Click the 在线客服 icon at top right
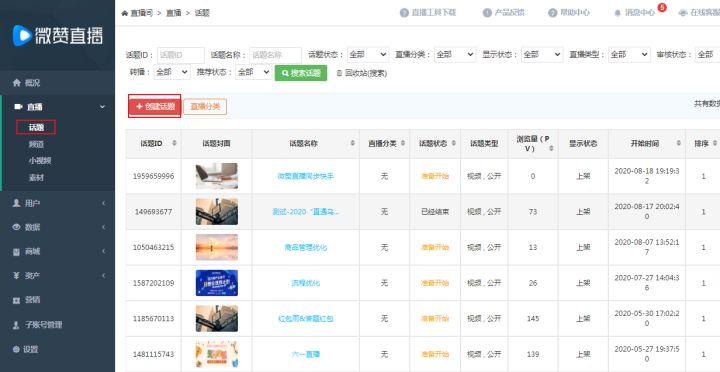The height and width of the screenshot is (372, 720). click(683, 13)
